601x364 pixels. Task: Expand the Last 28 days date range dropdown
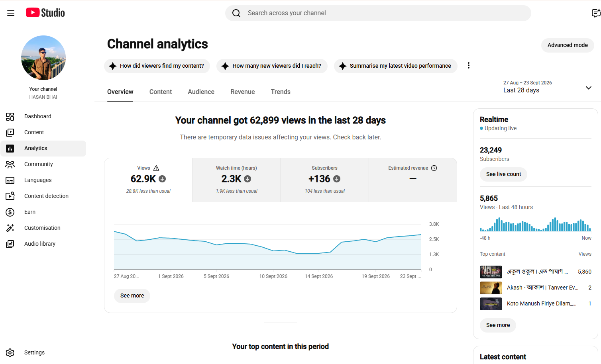tap(589, 88)
